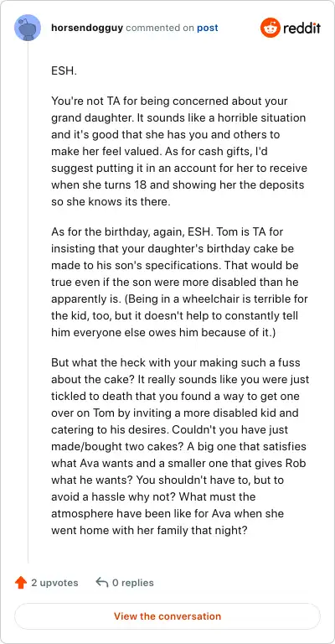335x644 pixels.
Task: Click the line "suggest putting it in an account"
Action: point(179,169)
